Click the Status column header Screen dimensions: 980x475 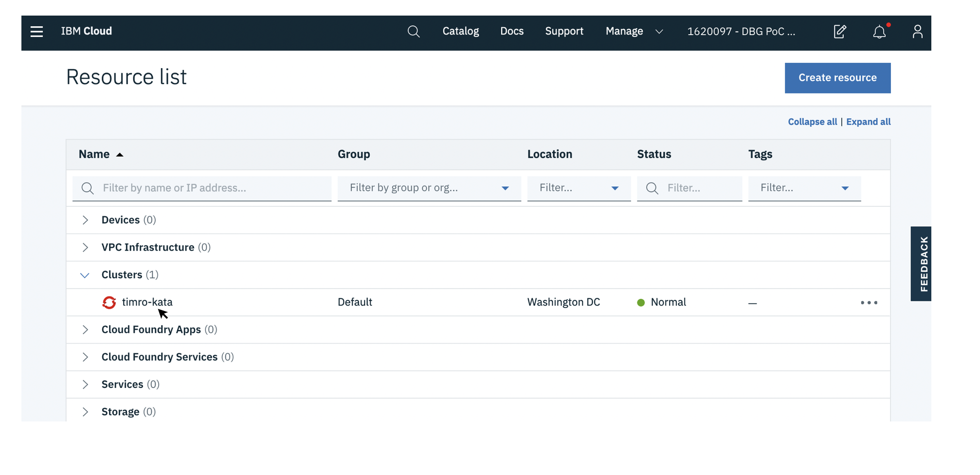click(x=654, y=154)
